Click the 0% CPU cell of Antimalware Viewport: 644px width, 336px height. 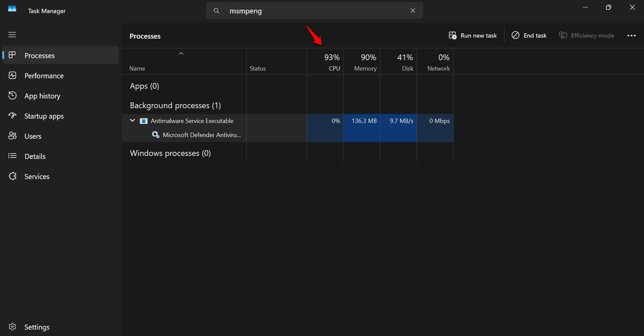[325, 121]
